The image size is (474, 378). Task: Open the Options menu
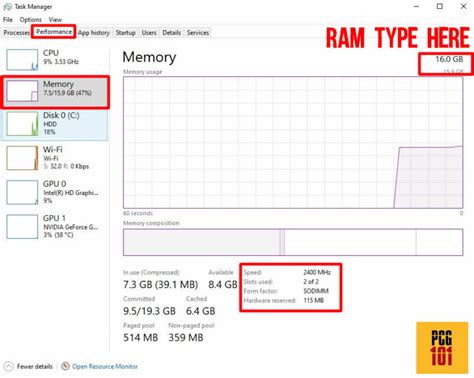pyautogui.click(x=31, y=20)
